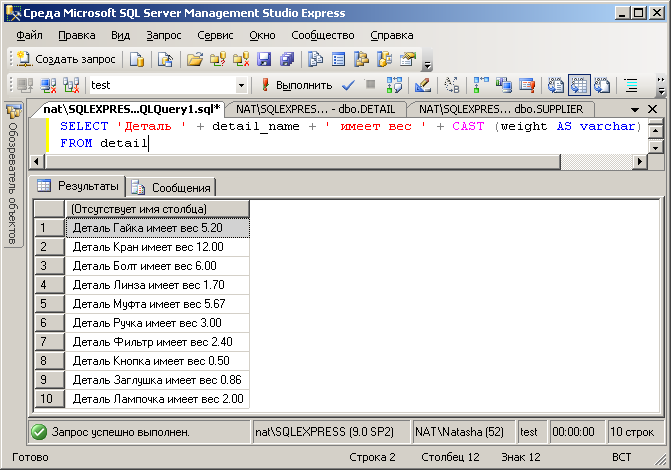Click the greyed-out Connect icon
This screenshot has height=470, width=671.
25,85
